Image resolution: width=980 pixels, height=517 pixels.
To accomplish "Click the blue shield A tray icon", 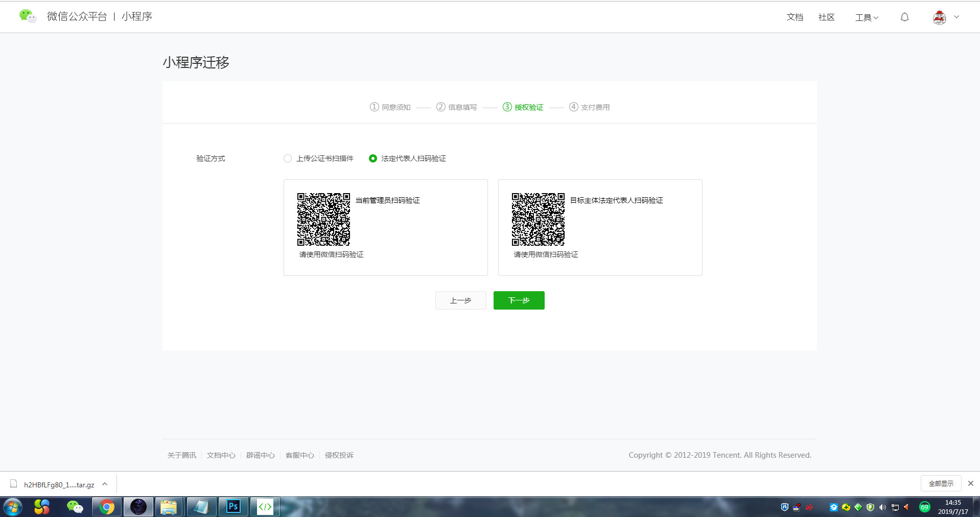I will (x=785, y=507).
